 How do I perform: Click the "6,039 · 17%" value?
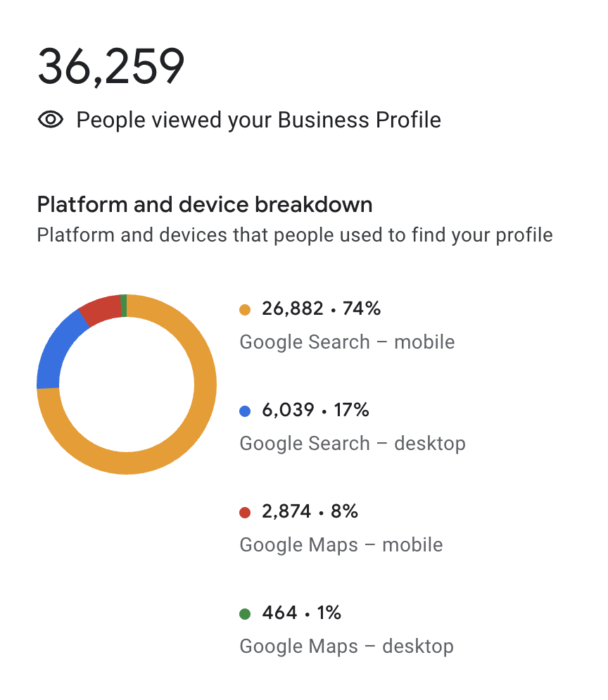coord(315,410)
